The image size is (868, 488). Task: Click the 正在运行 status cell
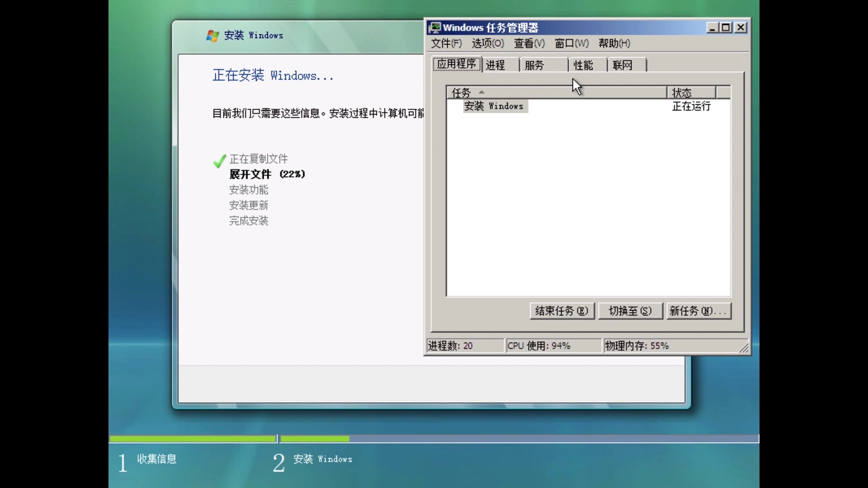[691, 106]
